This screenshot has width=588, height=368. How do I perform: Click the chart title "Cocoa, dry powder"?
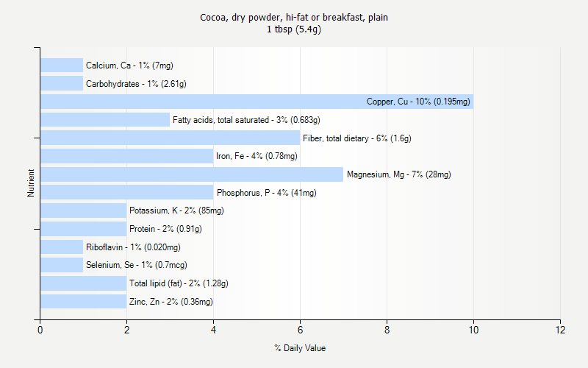click(x=294, y=17)
